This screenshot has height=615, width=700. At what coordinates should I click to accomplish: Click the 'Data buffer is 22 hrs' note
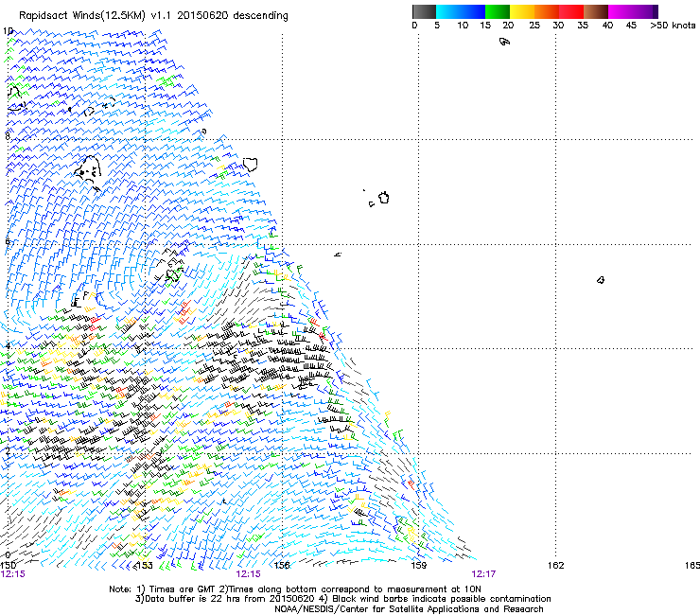[x=342, y=599]
